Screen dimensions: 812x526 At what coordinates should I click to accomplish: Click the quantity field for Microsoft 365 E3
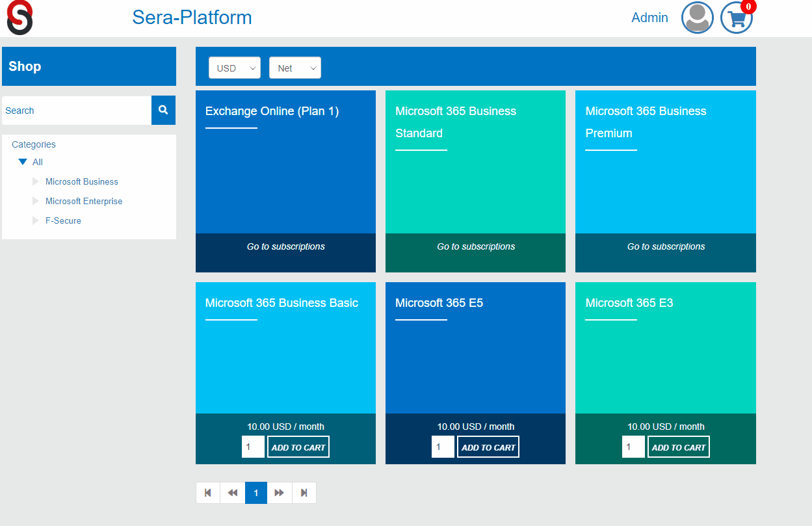pos(633,447)
